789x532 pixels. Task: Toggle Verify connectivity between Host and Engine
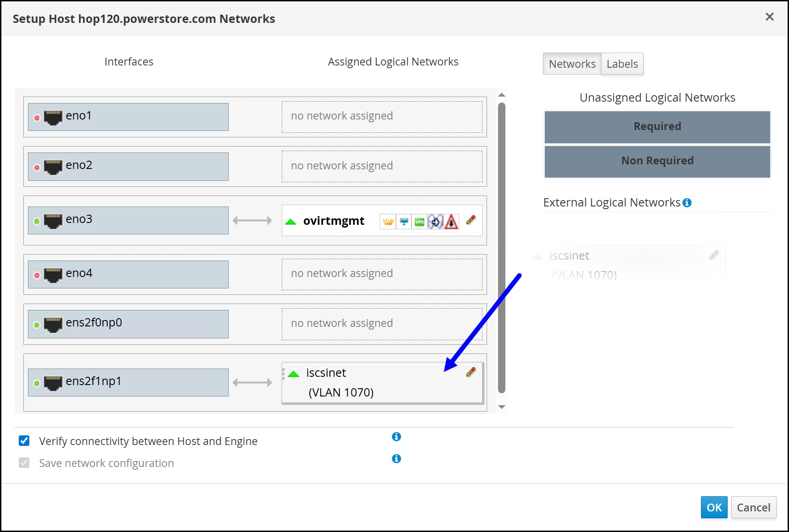point(24,440)
